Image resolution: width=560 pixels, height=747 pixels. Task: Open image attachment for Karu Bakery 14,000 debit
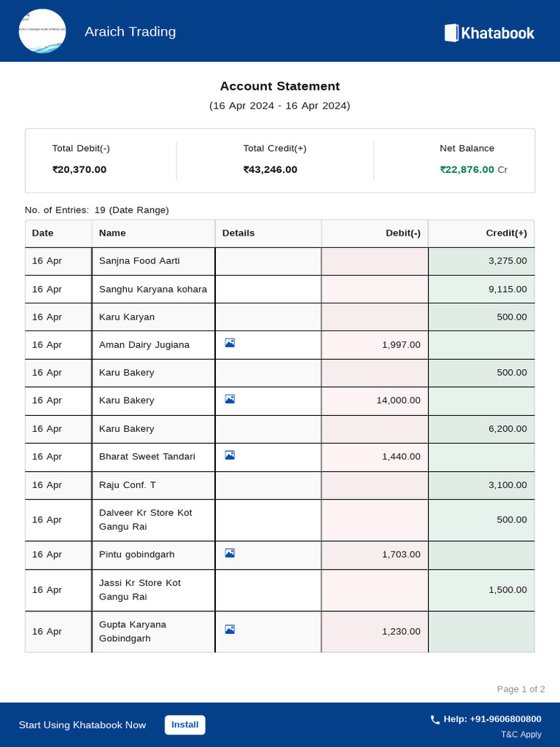(230, 399)
